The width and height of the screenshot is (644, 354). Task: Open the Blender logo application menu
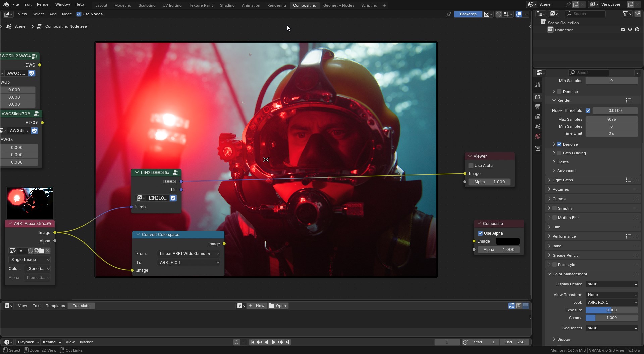6,4
